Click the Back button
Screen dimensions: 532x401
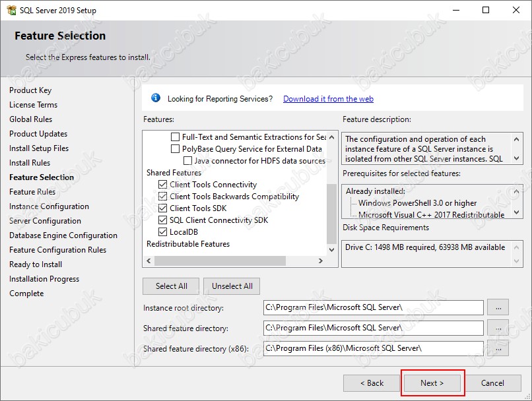click(x=372, y=383)
